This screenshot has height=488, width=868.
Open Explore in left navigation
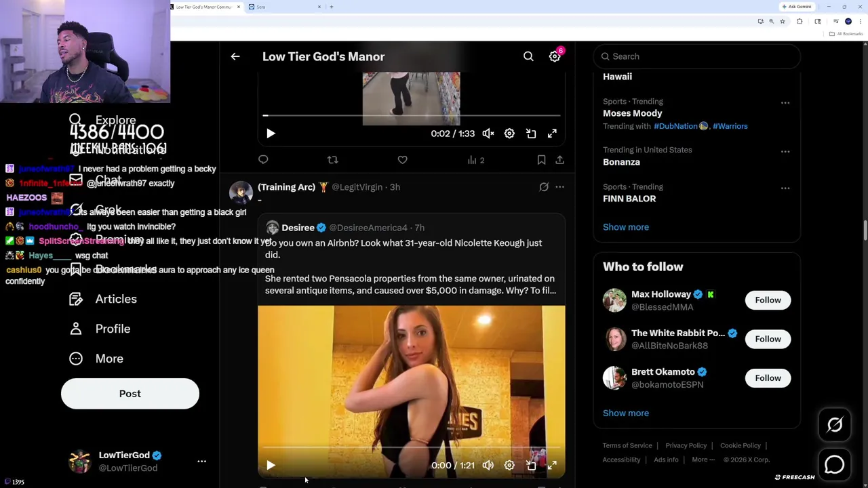click(x=102, y=120)
